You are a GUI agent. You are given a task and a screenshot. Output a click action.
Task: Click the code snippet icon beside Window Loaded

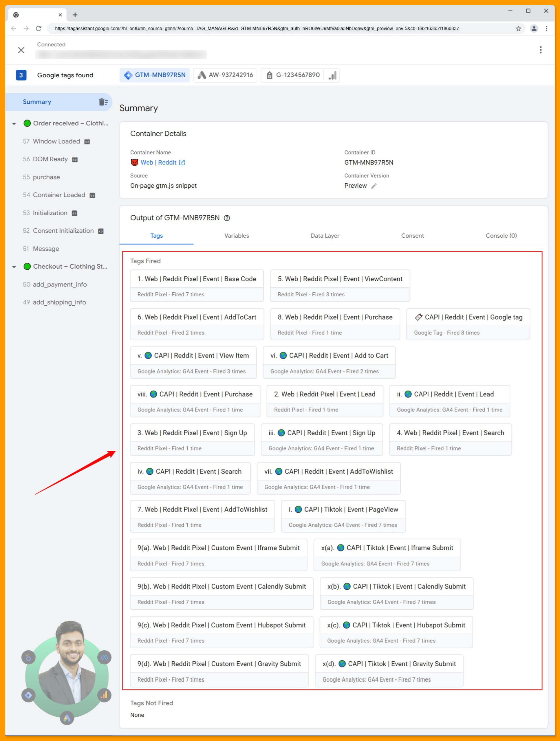(87, 141)
